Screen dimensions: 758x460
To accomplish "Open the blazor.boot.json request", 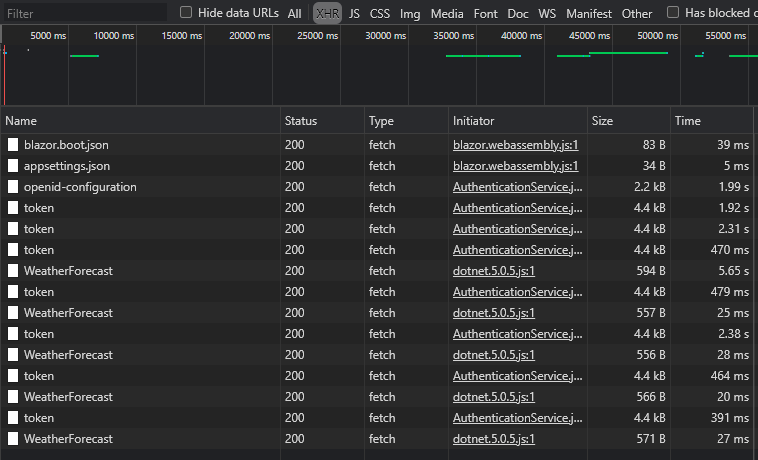I will click(x=66, y=145).
